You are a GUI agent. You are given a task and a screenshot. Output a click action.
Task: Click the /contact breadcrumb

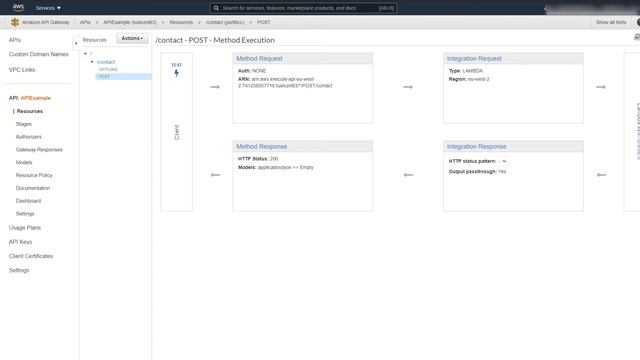pyautogui.click(x=225, y=22)
